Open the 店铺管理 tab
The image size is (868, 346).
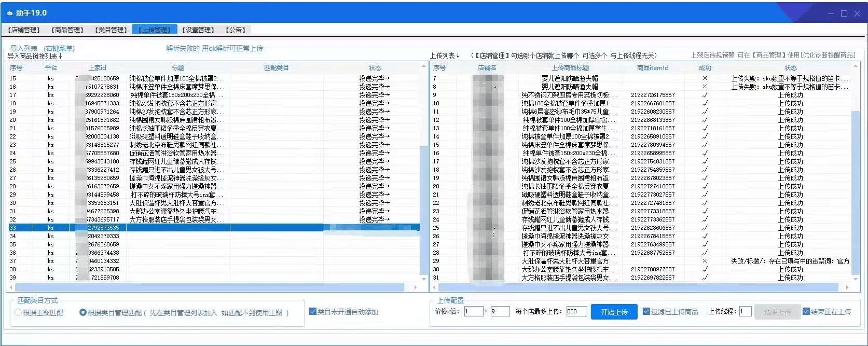(x=24, y=30)
